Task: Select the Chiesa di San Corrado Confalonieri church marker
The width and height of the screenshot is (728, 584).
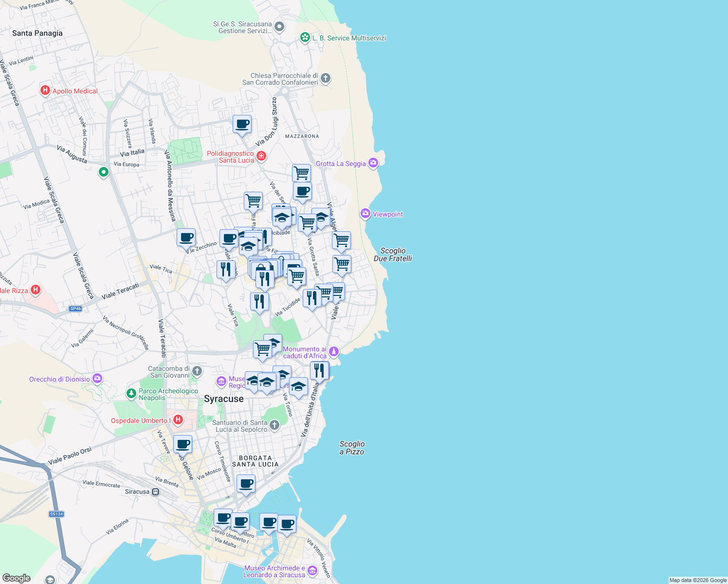Action: click(x=325, y=78)
